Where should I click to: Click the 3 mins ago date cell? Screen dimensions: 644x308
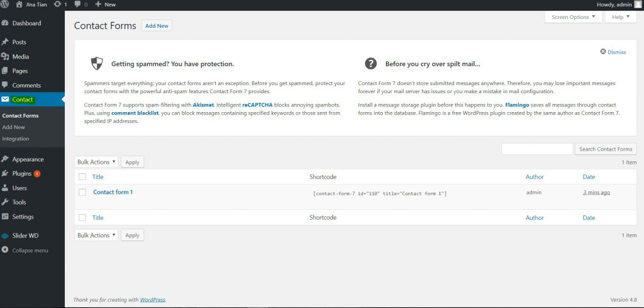[x=596, y=192]
